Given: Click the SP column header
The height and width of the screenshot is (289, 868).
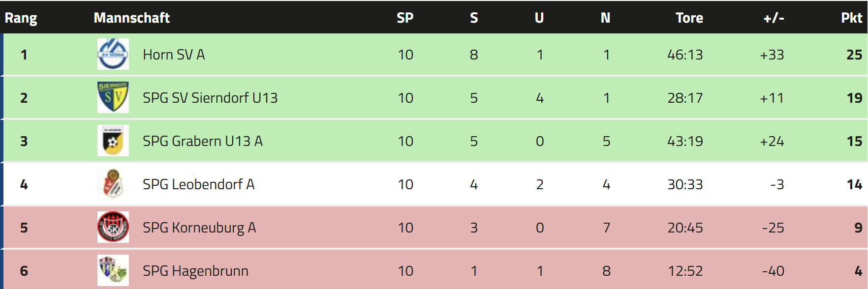Looking at the screenshot, I should (x=405, y=18).
